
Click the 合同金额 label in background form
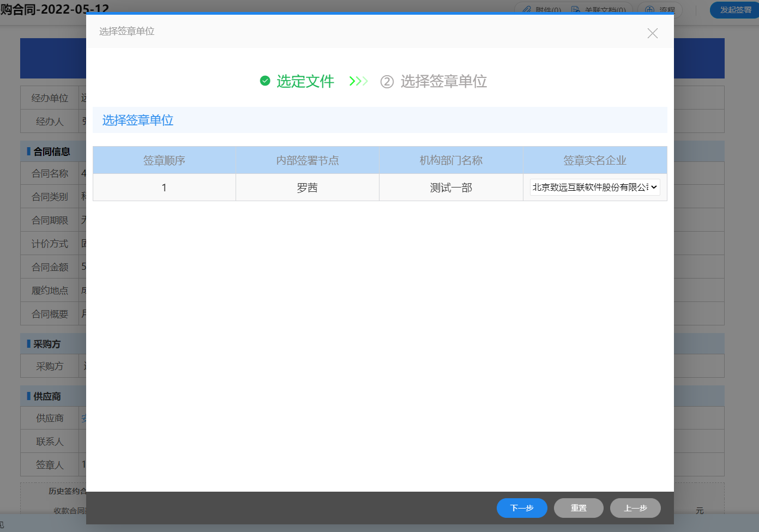pos(50,267)
